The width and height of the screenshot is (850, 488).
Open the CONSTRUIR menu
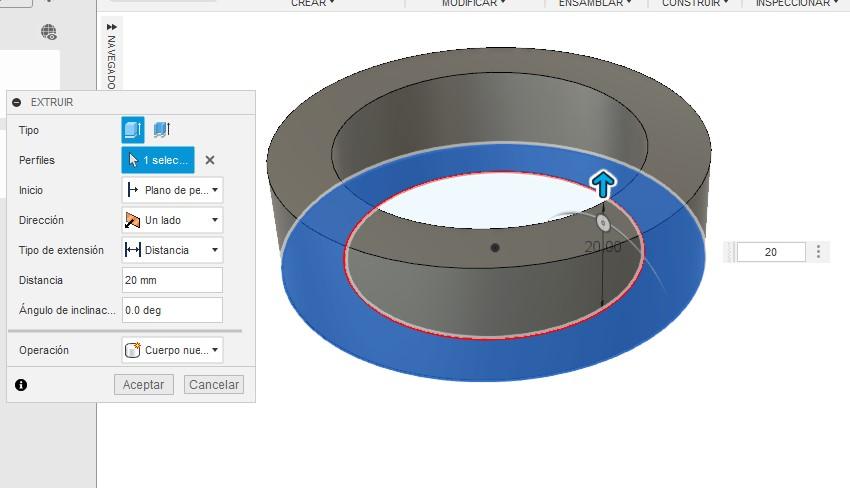[x=695, y=3]
